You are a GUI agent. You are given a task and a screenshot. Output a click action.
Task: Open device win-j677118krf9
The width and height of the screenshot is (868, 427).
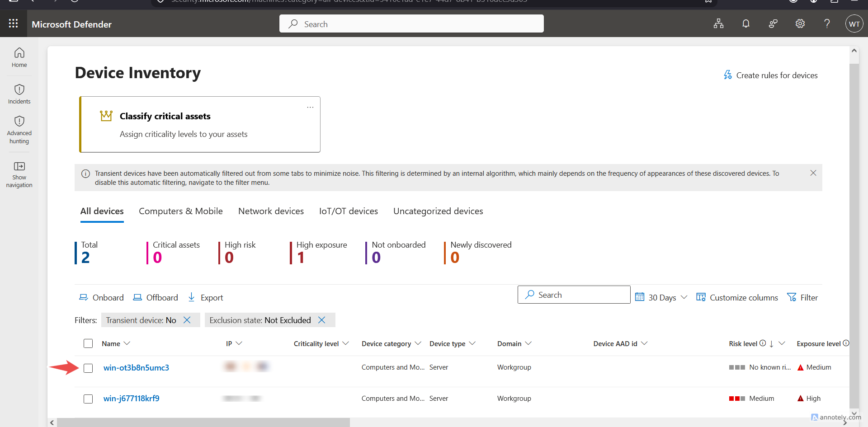click(x=132, y=399)
